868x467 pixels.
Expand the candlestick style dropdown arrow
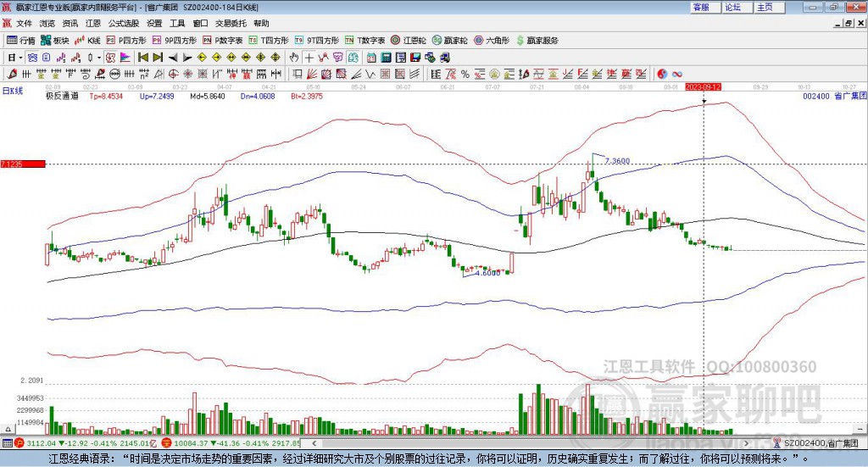click(x=99, y=58)
